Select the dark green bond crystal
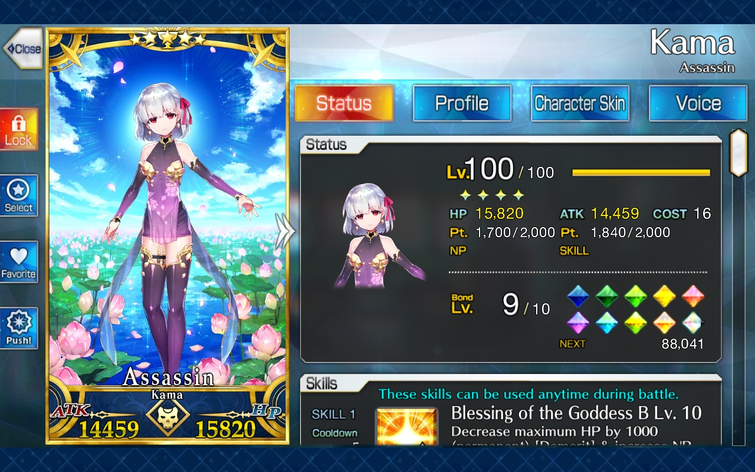This screenshot has width=755, height=472. click(607, 296)
